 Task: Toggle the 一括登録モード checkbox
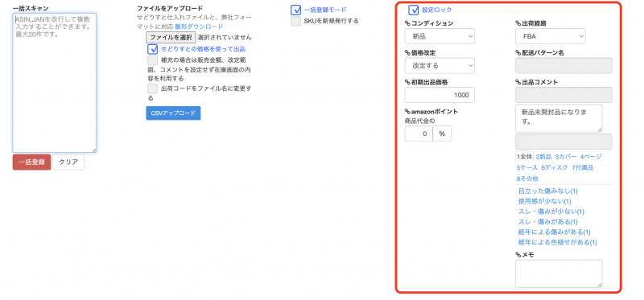(295, 10)
